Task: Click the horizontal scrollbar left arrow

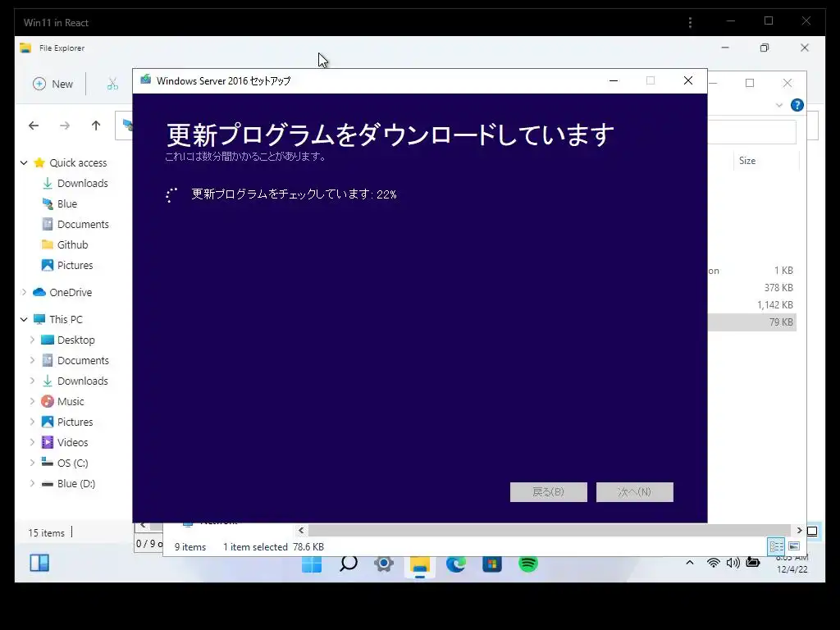Action: (x=301, y=531)
